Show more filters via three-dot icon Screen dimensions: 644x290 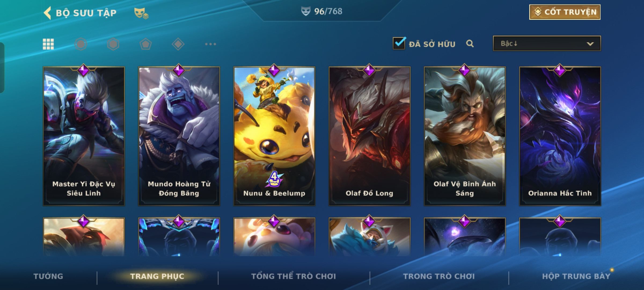coord(211,44)
